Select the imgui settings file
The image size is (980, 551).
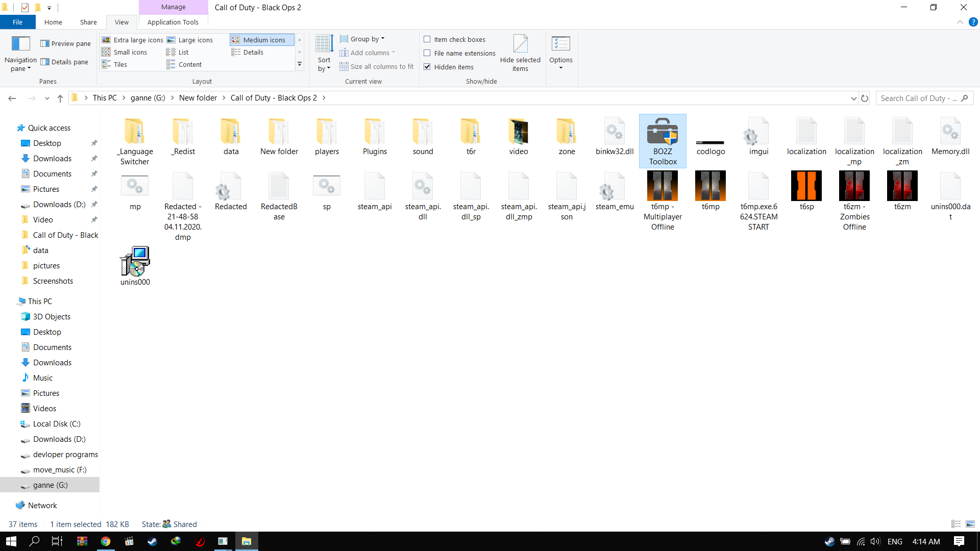tap(758, 136)
